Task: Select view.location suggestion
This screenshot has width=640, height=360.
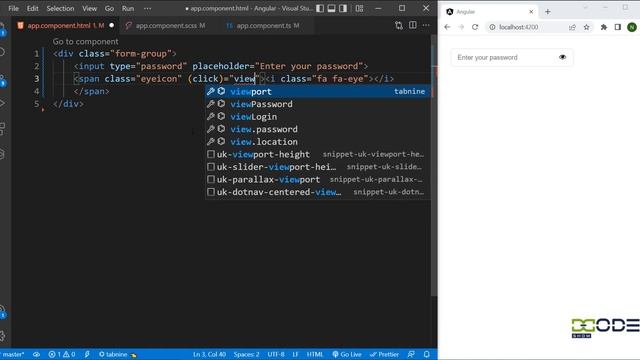Action: tap(318, 142)
